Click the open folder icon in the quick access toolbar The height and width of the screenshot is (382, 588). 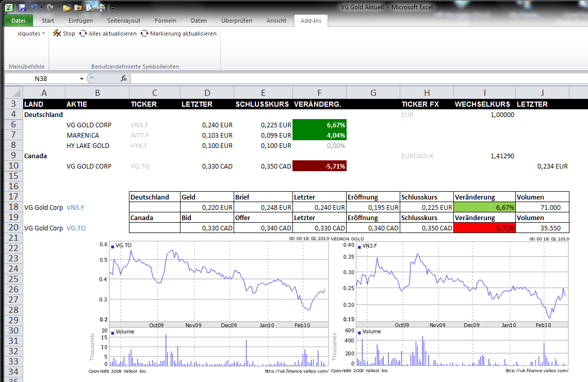coord(67,8)
